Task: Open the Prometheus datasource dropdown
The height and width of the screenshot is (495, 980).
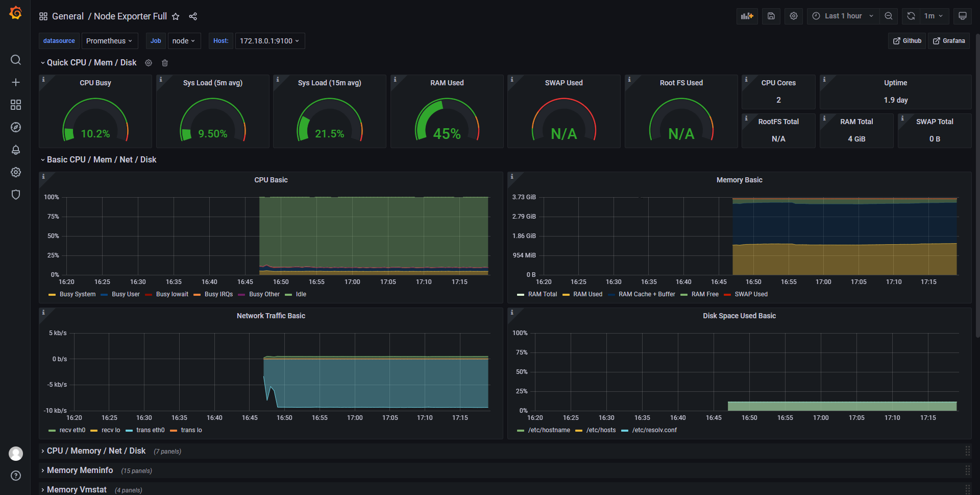Action: tap(109, 41)
